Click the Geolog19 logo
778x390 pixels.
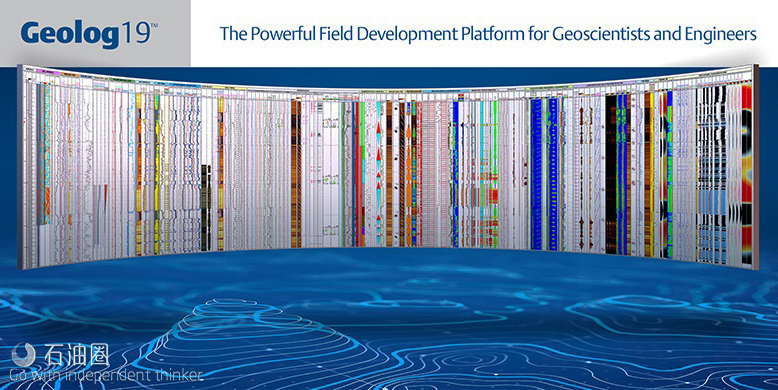[89, 34]
